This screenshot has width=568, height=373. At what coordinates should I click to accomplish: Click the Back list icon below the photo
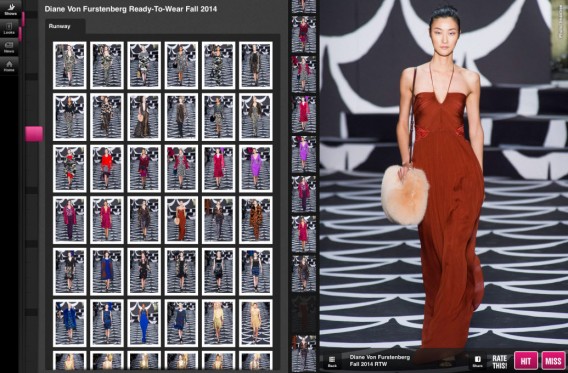coord(332,361)
